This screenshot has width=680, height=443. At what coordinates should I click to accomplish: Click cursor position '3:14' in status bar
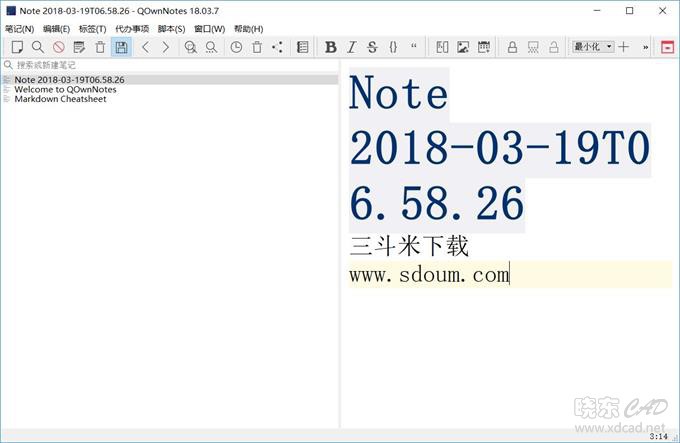[658, 436]
